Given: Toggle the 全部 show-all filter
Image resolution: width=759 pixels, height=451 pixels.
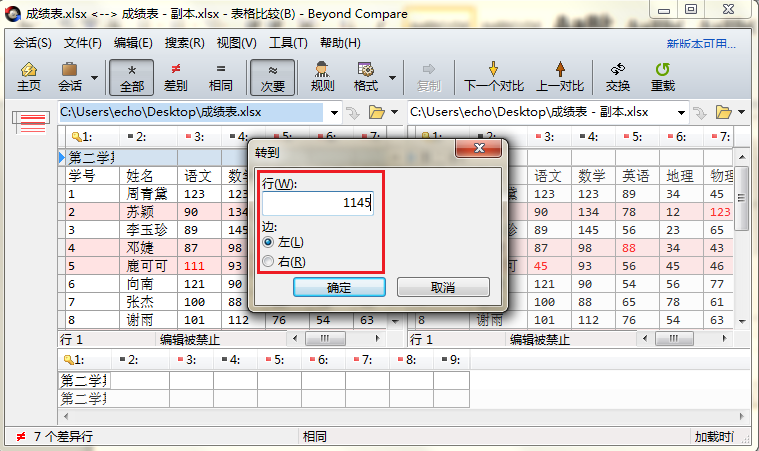Looking at the screenshot, I should click(132, 77).
